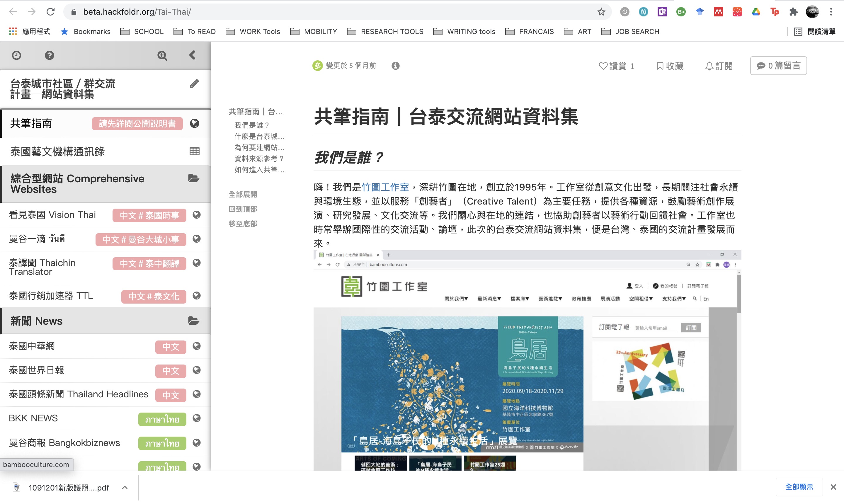Open the To READ bookmarks folder
844x504 pixels.
195,32
